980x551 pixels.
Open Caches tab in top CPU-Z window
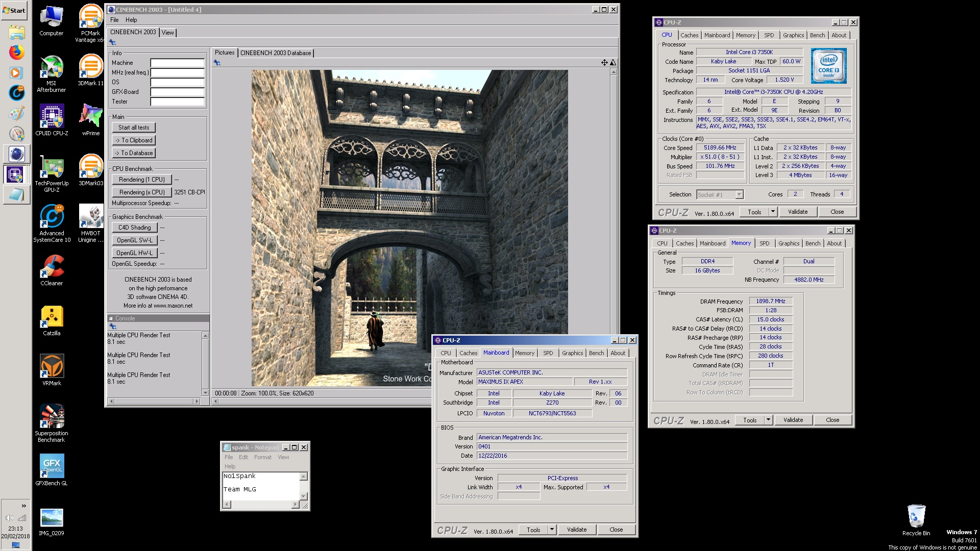pos(689,35)
